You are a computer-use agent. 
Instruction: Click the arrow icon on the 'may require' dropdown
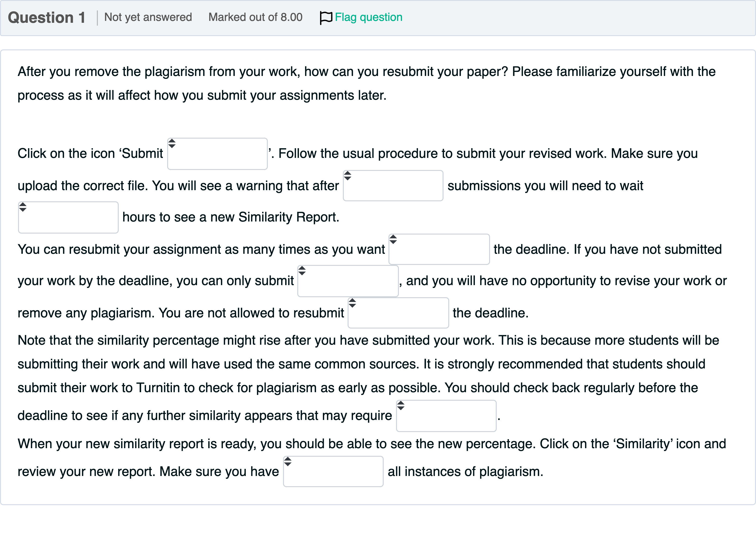tap(401, 406)
